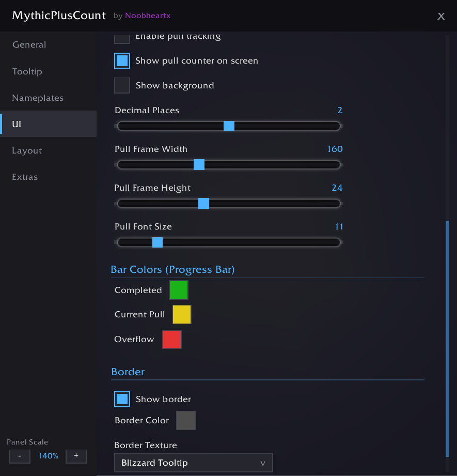Open the Layout tab

(x=27, y=150)
